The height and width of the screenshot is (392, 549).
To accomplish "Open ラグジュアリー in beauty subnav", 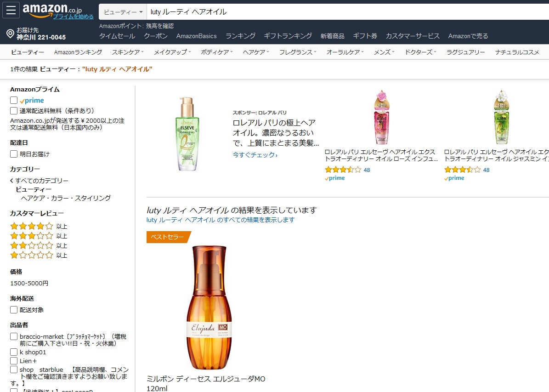I will 466,52.
